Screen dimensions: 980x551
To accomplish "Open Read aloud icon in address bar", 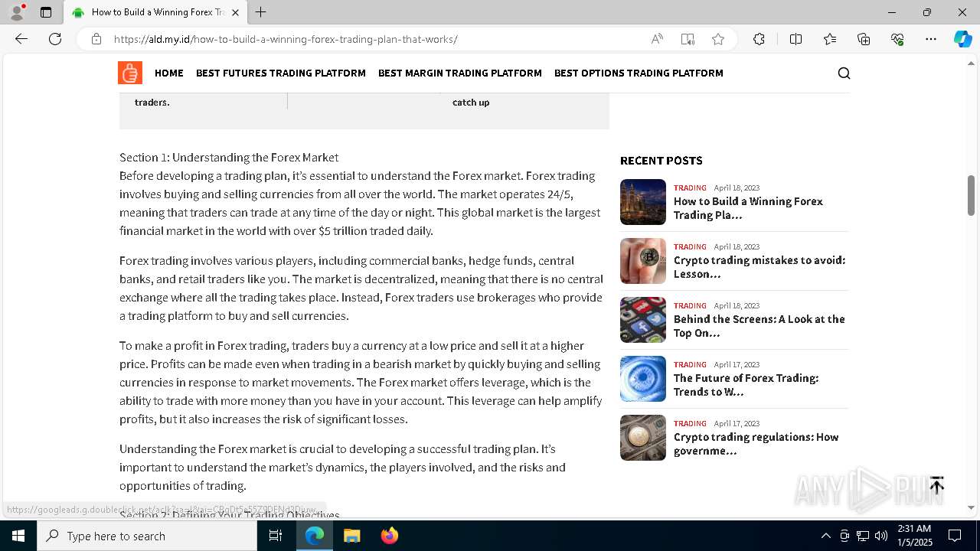I will click(x=657, y=39).
